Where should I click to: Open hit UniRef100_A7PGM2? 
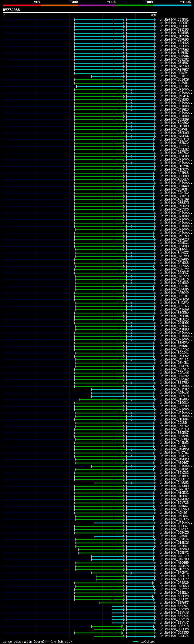[174, 23]
